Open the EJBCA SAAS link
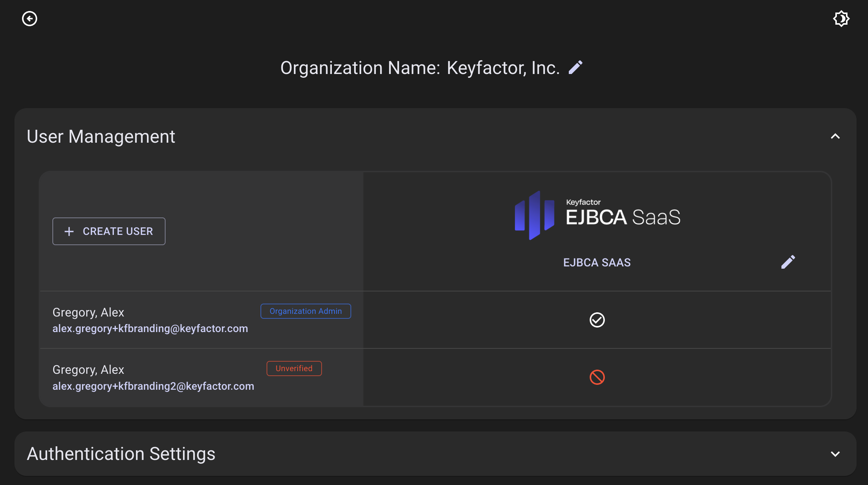Viewport: 868px width, 485px height. point(597,263)
